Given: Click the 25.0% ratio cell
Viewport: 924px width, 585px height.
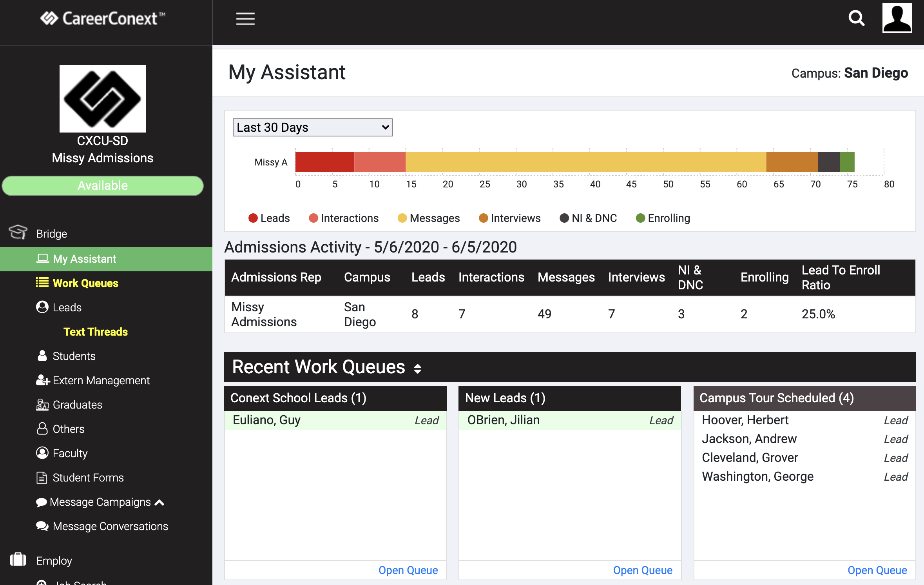Looking at the screenshot, I should click(x=818, y=314).
